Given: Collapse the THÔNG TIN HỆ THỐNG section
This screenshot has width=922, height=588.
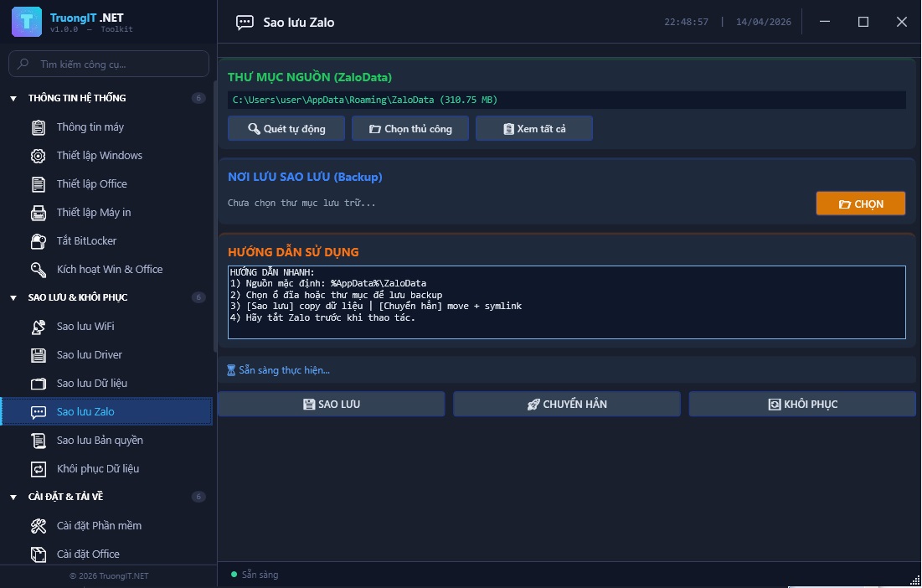Looking at the screenshot, I should click(13, 99).
